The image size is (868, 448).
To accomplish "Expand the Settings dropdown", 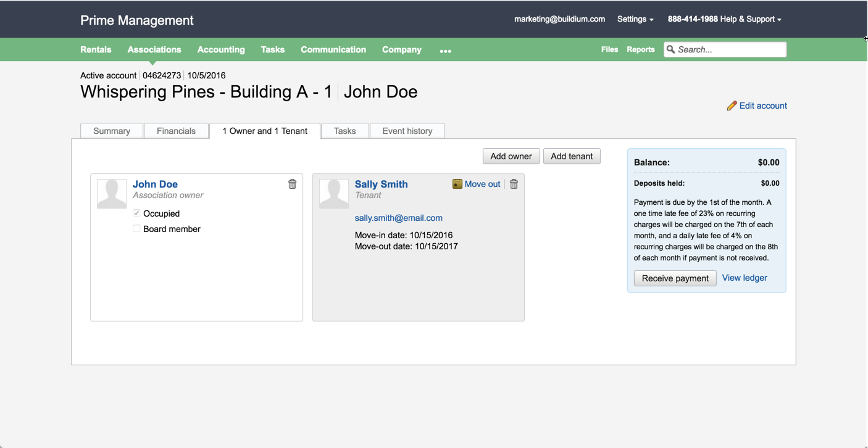I will (635, 19).
